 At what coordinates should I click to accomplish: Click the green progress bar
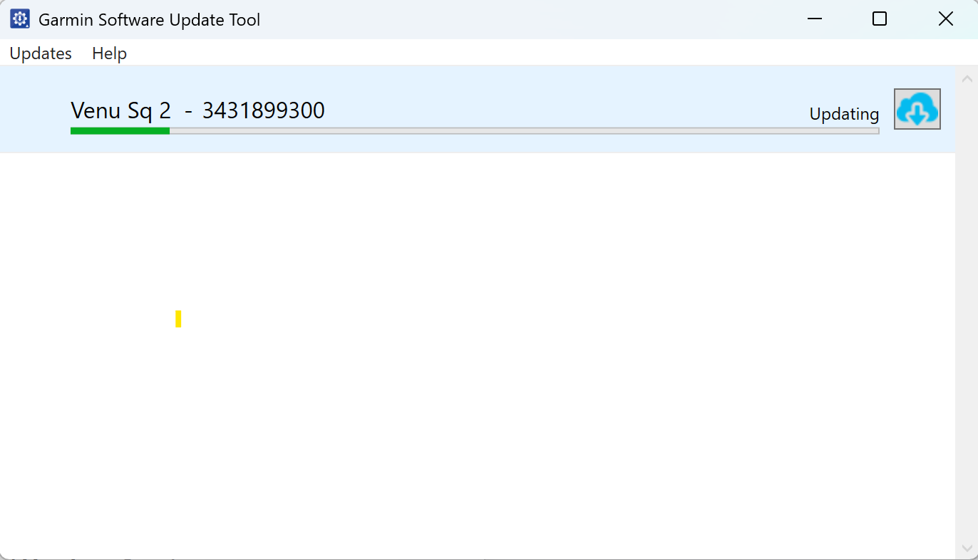coord(120,130)
